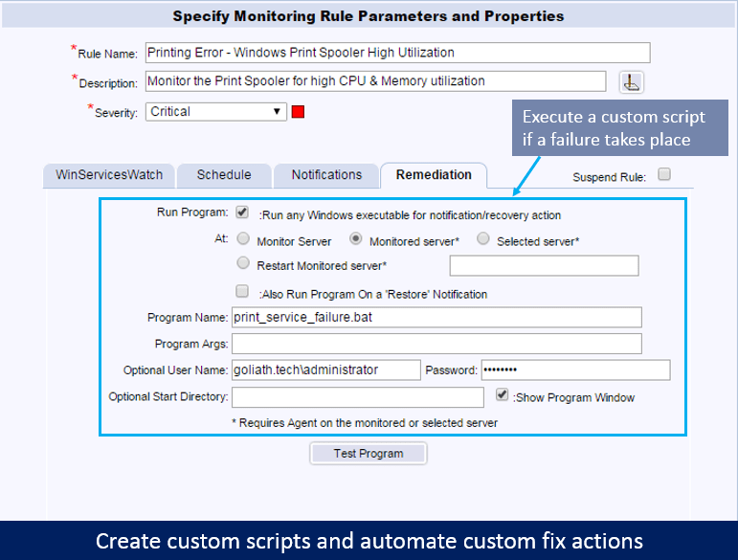Click the description editor icon beside Description field
This screenshot has width=738, height=560.
coord(631,83)
